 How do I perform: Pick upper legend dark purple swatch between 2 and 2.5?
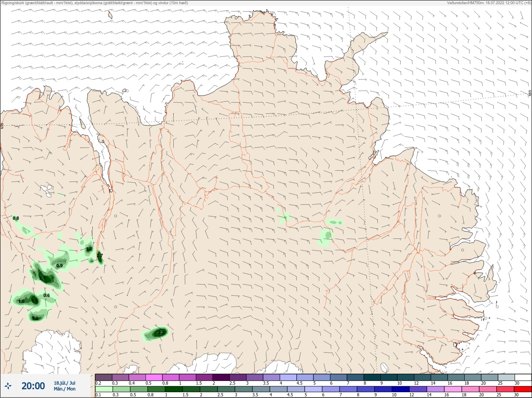[221, 377]
